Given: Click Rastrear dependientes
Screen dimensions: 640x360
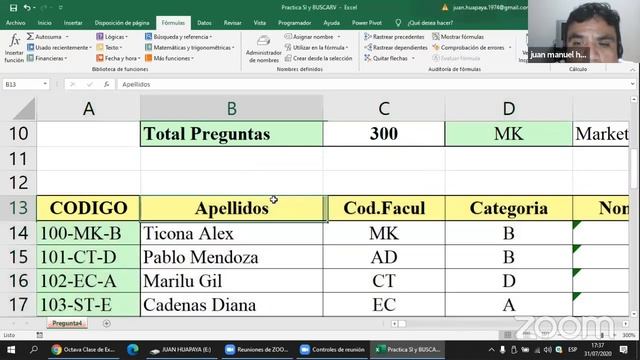Looking at the screenshot, I should pyautogui.click(x=396, y=47).
